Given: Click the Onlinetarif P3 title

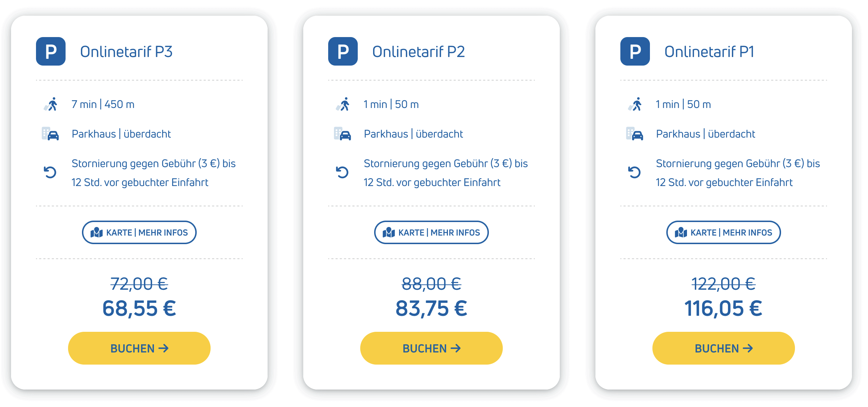Looking at the screenshot, I should (126, 52).
